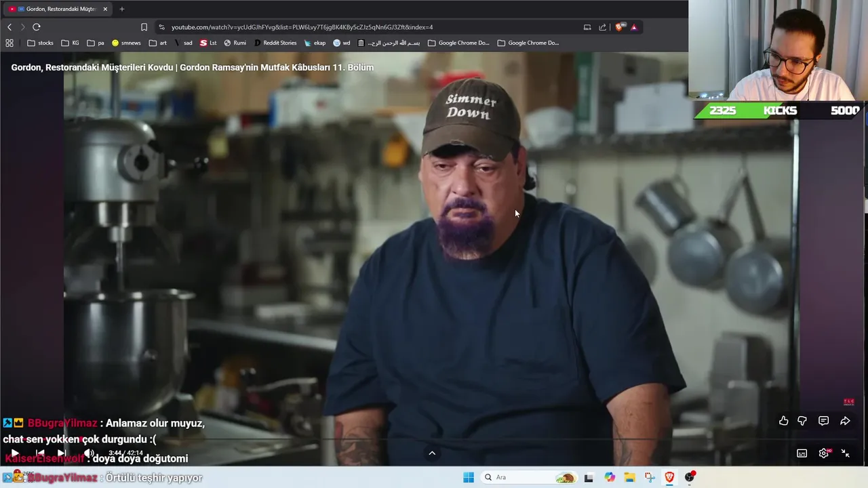868x488 pixels.
Task: Click the Brave Rewards triangle icon
Action: [x=633, y=27]
